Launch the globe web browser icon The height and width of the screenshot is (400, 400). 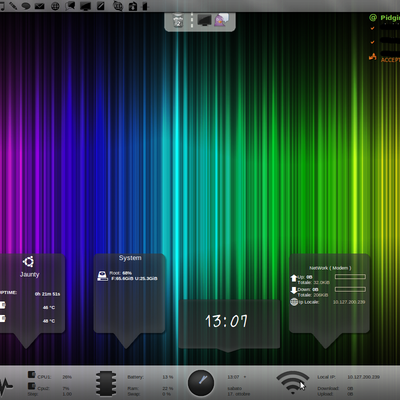[55, 6]
